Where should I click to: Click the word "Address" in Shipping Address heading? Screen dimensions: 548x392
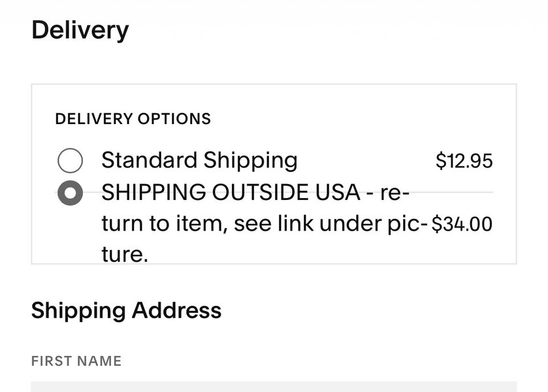(x=176, y=310)
